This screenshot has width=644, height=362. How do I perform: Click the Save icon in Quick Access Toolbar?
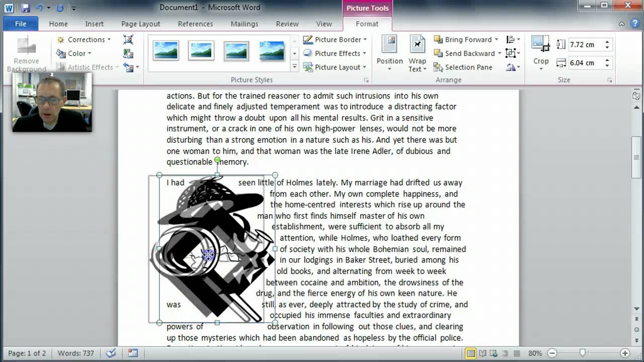[25, 8]
